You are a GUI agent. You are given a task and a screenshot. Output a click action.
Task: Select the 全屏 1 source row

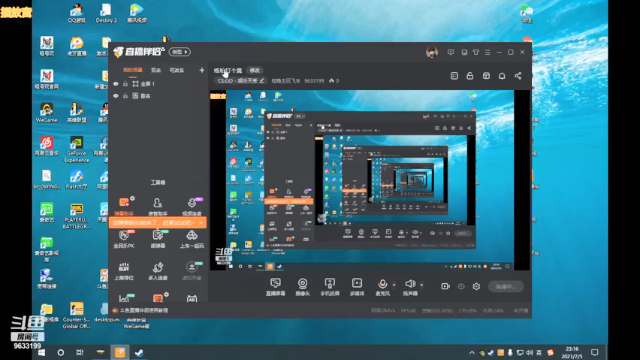tap(158, 84)
